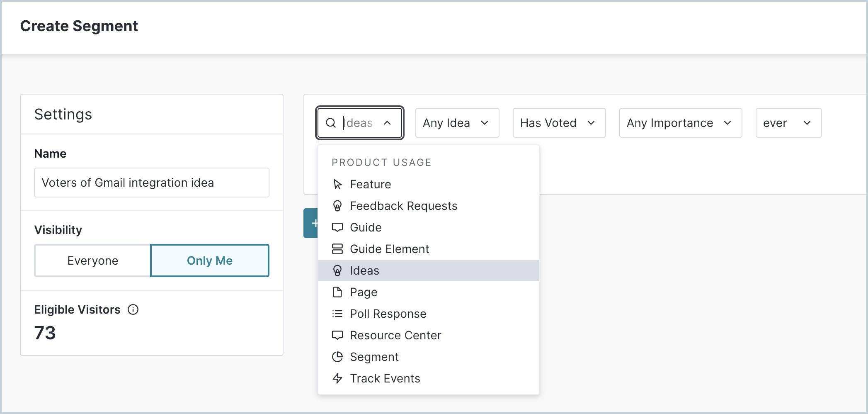Click the Page document icon
Image resolution: width=868 pixels, height=414 pixels.
[337, 292]
